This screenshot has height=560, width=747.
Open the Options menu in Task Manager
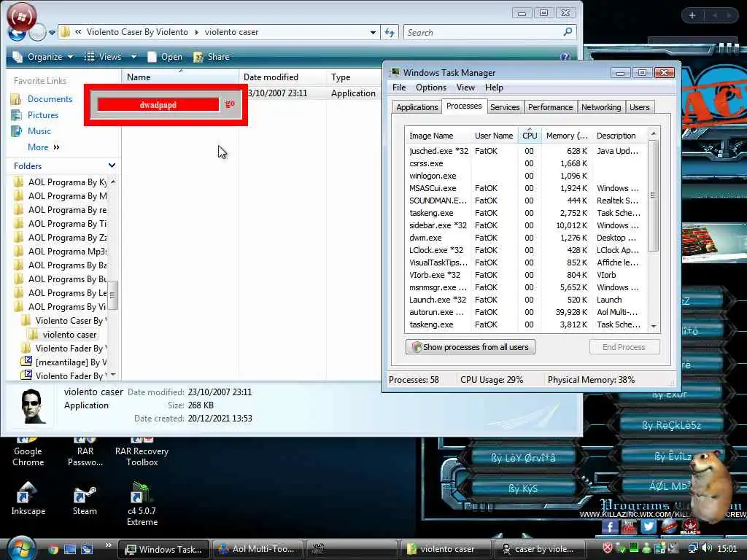[431, 87]
